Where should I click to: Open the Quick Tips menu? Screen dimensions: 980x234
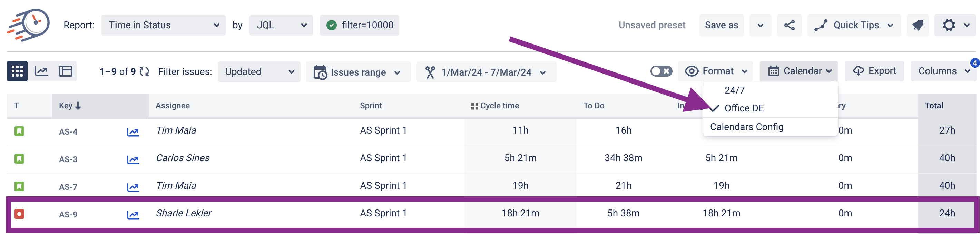[854, 25]
